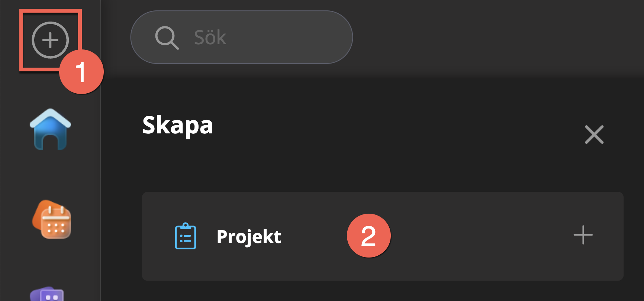
Task: Open the blue Home house icon
Action: click(50, 129)
